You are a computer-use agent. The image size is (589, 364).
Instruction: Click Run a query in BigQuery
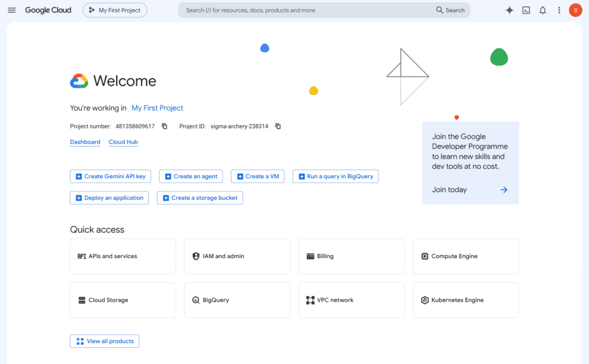point(335,176)
